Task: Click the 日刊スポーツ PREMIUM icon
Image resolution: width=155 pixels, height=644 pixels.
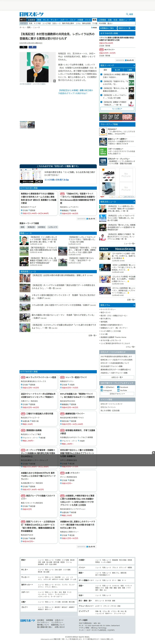Action: point(103,161)
